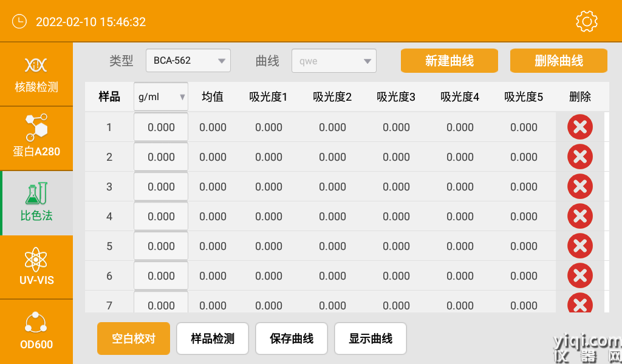Click the 吸光度2 column header
Image resolution: width=622 pixels, height=364 pixels.
(x=332, y=96)
